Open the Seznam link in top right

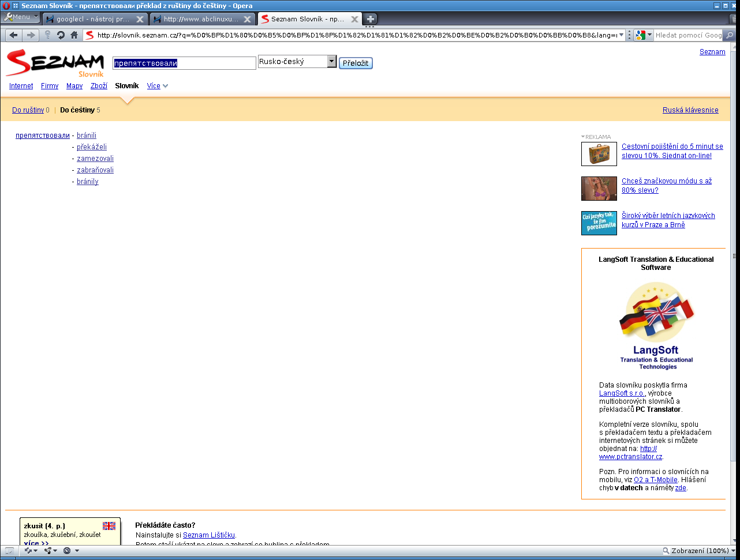pos(712,51)
